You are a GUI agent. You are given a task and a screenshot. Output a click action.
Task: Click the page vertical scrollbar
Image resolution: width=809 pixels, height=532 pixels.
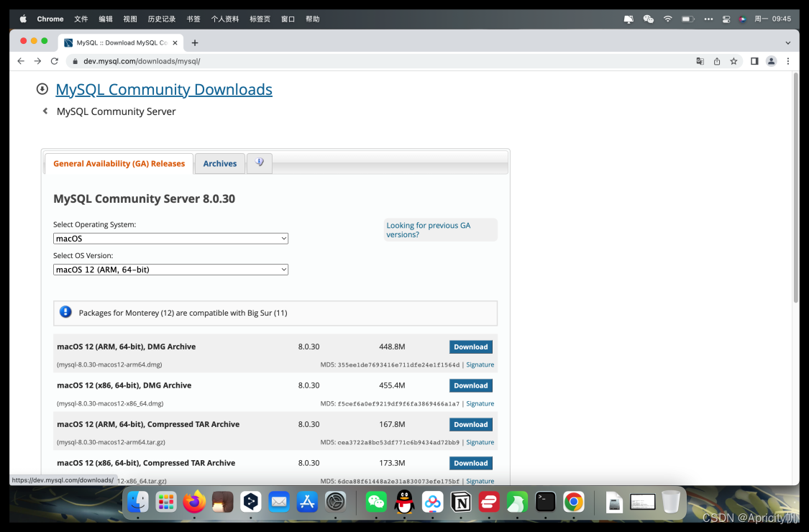coord(795,188)
